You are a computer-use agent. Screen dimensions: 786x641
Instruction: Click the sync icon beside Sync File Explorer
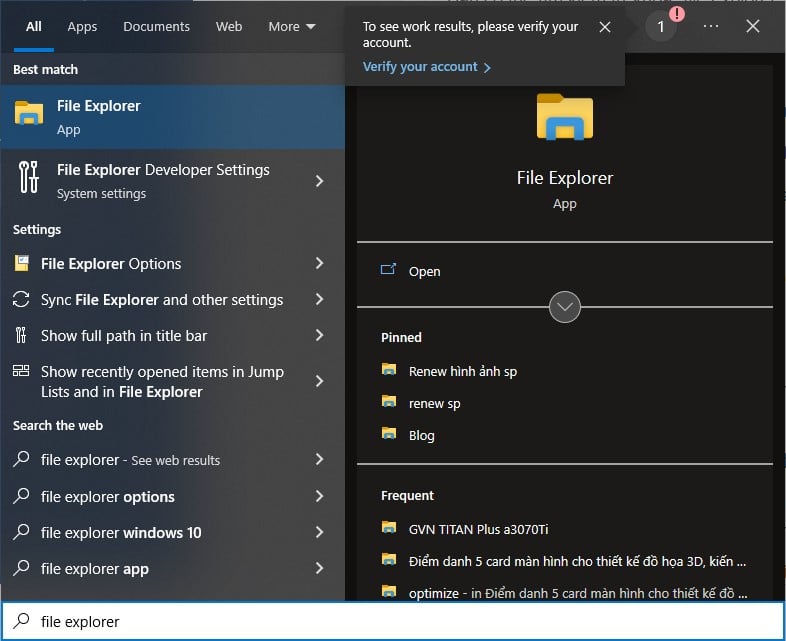click(x=21, y=299)
